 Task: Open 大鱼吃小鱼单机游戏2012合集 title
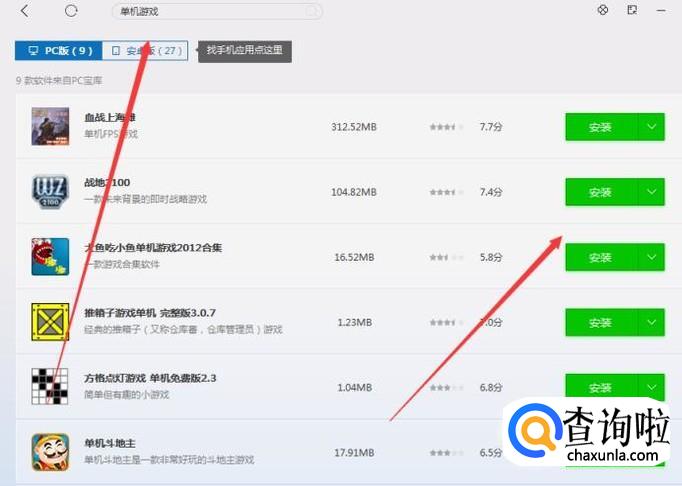(x=153, y=248)
